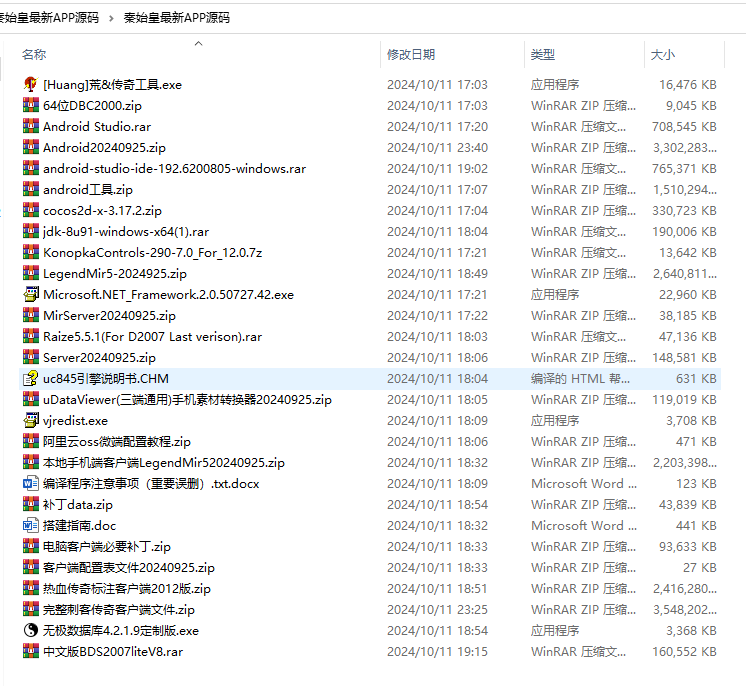Click file name Android Studio.rar
The height and width of the screenshot is (686, 746).
tap(97, 127)
